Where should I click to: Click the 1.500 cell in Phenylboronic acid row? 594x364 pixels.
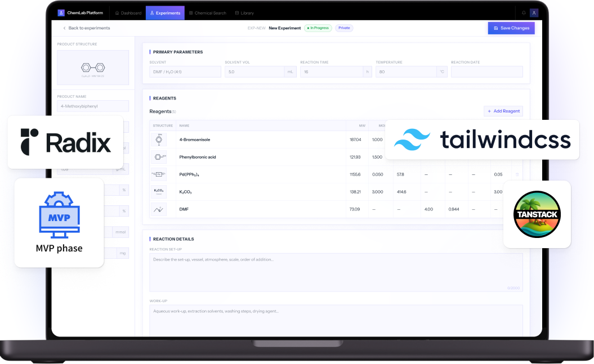tap(377, 157)
